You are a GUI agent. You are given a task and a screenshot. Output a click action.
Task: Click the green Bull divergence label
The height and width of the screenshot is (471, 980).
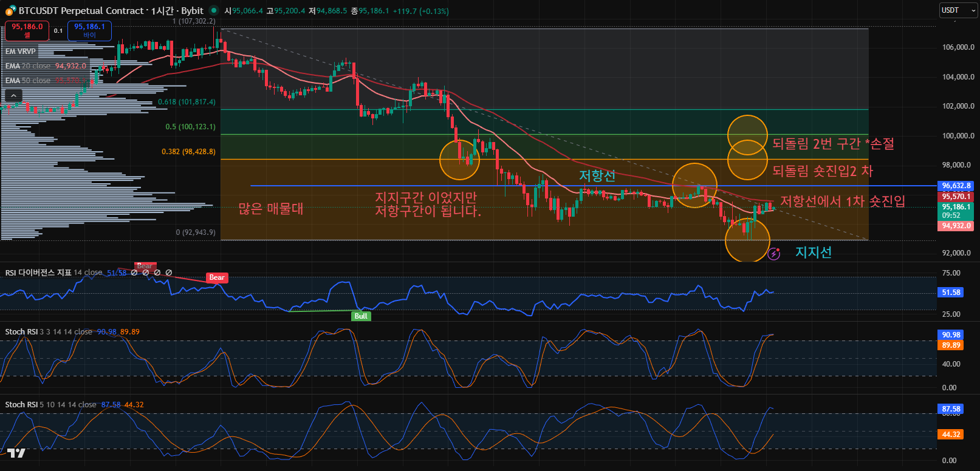(361, 316)
